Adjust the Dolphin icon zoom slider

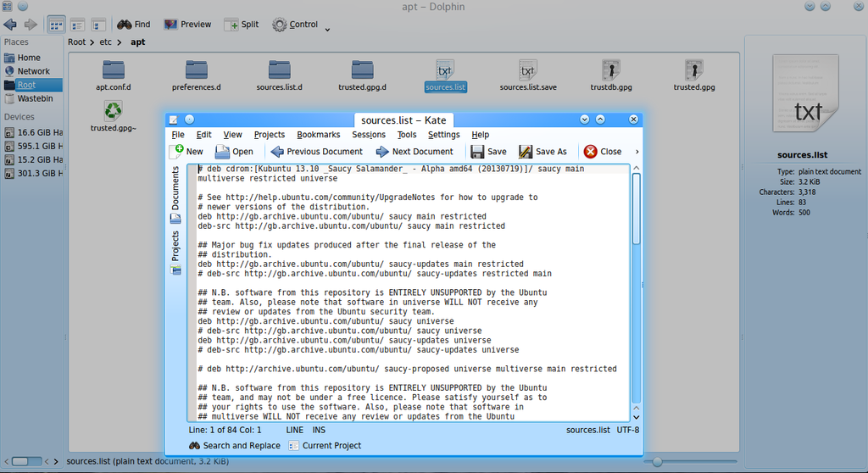click(657, 461)
